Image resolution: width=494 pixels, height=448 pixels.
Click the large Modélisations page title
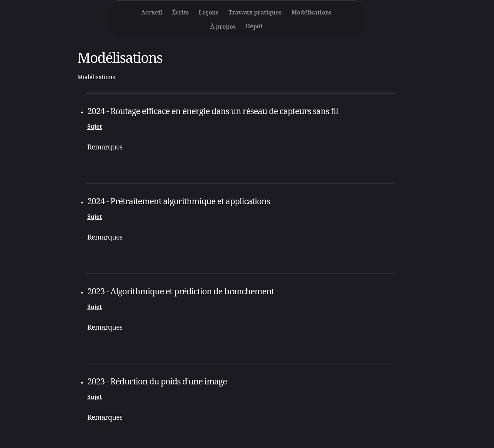pyautogui.click(x=120, y=58)
